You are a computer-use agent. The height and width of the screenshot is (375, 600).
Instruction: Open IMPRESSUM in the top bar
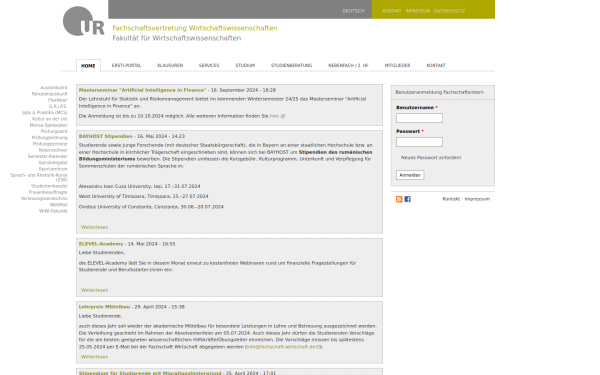(x=417, y=11)
